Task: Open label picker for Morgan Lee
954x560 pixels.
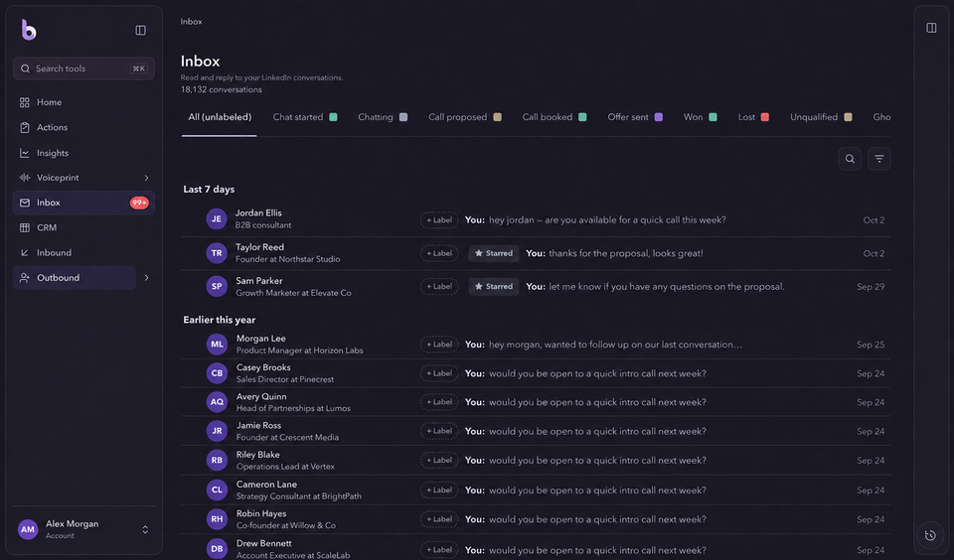Action: click(439, 345)
